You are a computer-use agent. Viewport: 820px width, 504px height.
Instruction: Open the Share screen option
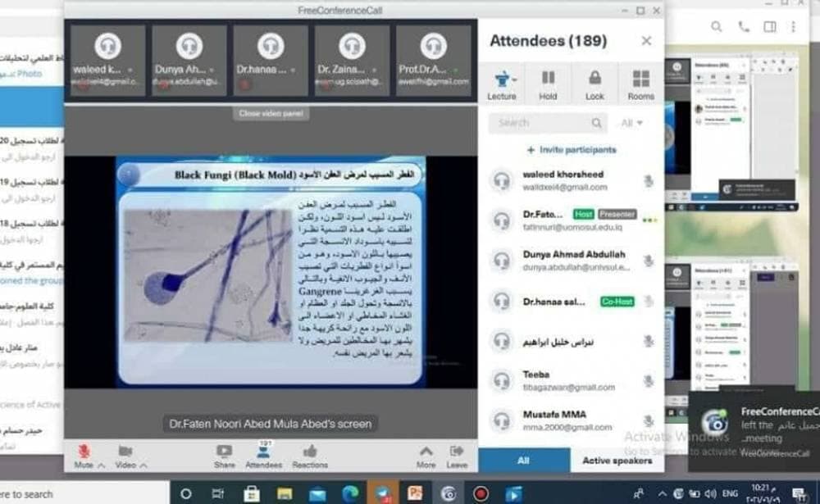[224, 456]
